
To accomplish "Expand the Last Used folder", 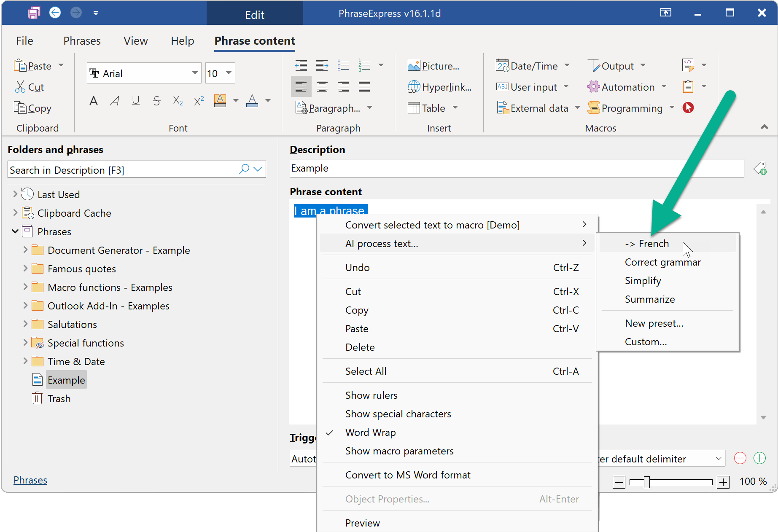I will point(15,194).
